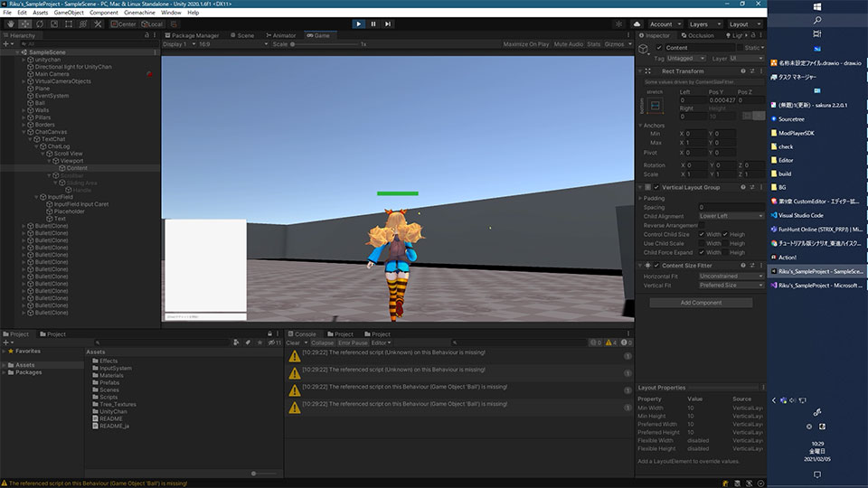The width and height of the screenshot is (868, 488).
Task: Toggle the console Collapse button
Action: coord(322,343)
